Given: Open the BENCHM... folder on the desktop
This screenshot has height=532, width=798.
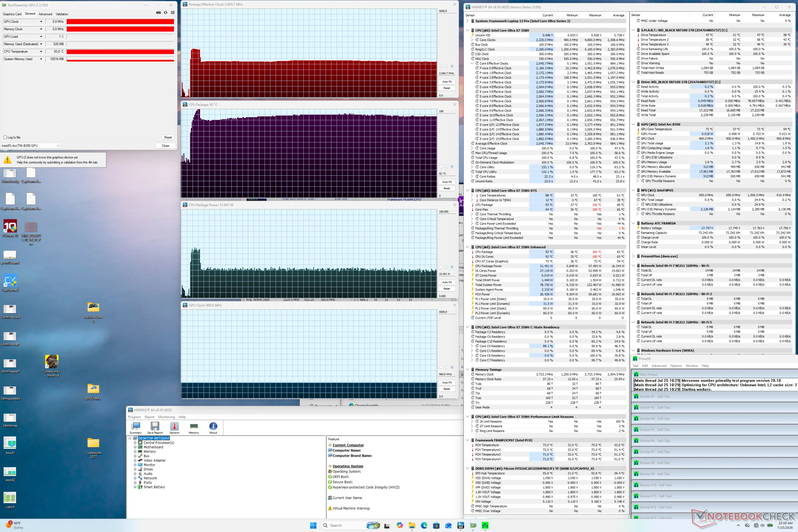Looking at the screenshot, I should tap(93, 391).
